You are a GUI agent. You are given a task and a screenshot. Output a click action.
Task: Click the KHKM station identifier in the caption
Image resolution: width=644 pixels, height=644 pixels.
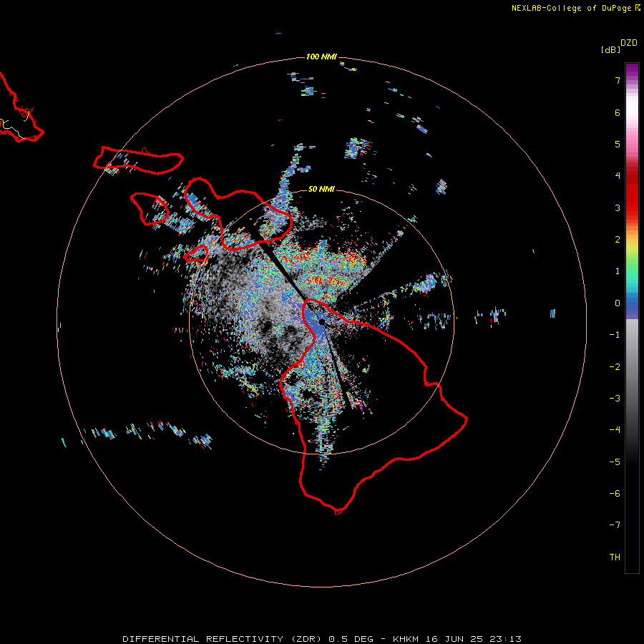(x=406, y=639)
